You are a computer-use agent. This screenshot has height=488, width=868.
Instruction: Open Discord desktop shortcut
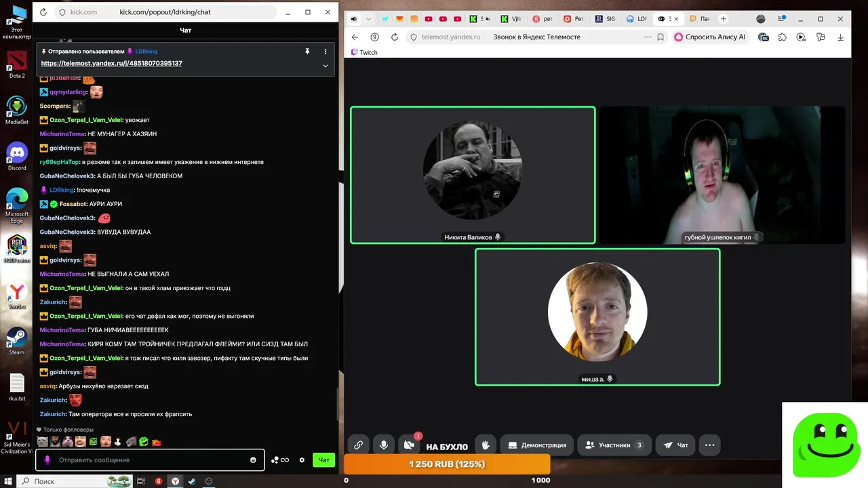17,155
